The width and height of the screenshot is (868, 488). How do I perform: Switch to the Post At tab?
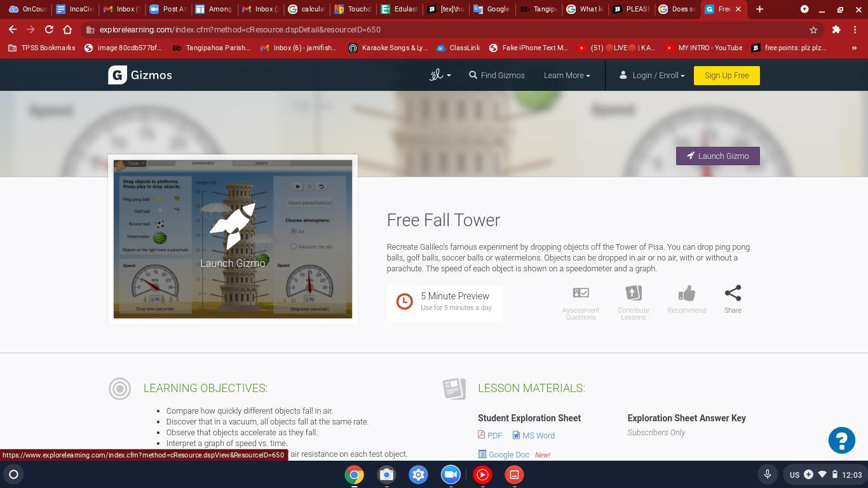[x=168, y=9]
